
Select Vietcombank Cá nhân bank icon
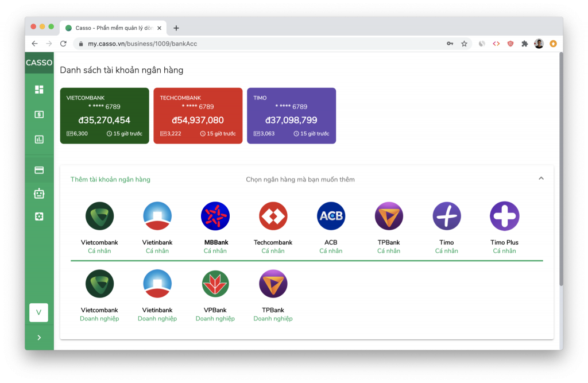[x=99, y=216]
